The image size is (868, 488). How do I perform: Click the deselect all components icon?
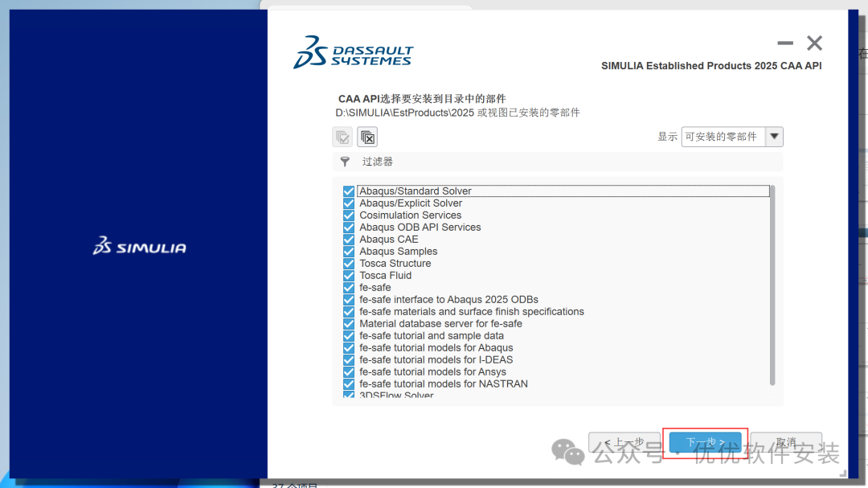tap(367, 137)
